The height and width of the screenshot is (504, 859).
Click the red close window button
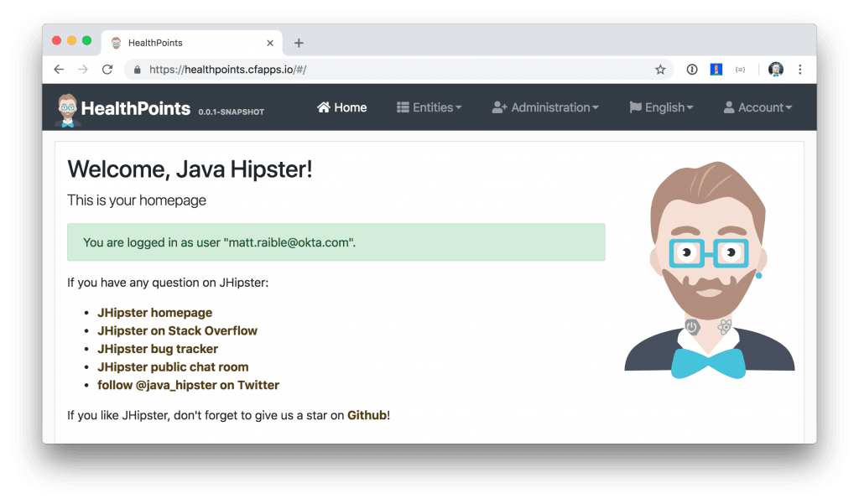tap(56, 40)
